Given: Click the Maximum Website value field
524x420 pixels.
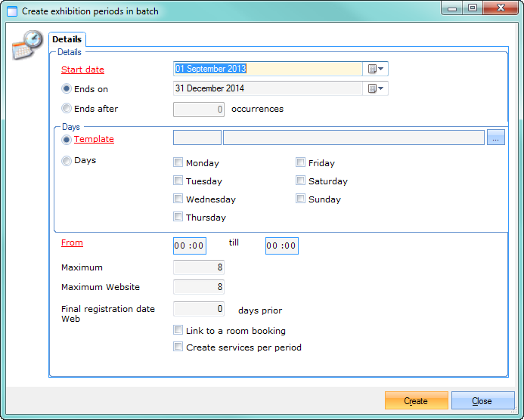Looking at the screenshot, I should point(199,287).
